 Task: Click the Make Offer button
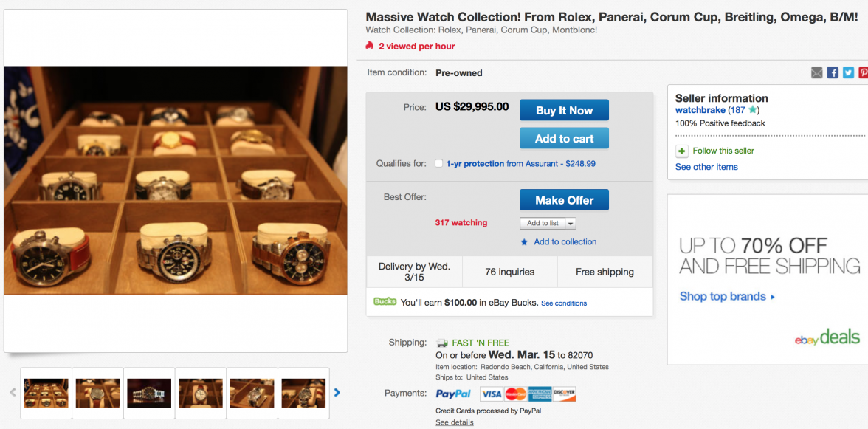click(x=564, y=200)
